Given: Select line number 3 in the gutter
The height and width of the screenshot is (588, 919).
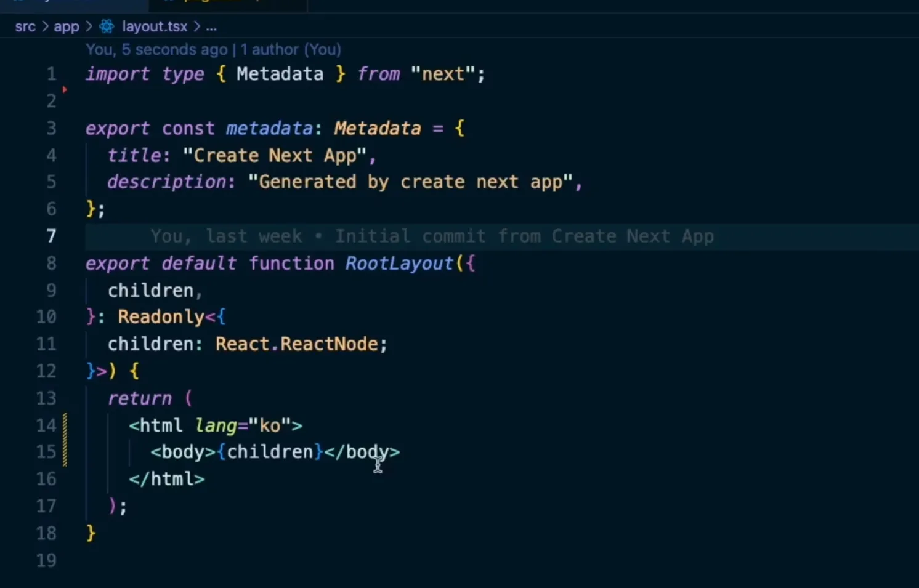Looking at the screenshot, I should click(x=51, y=128).
